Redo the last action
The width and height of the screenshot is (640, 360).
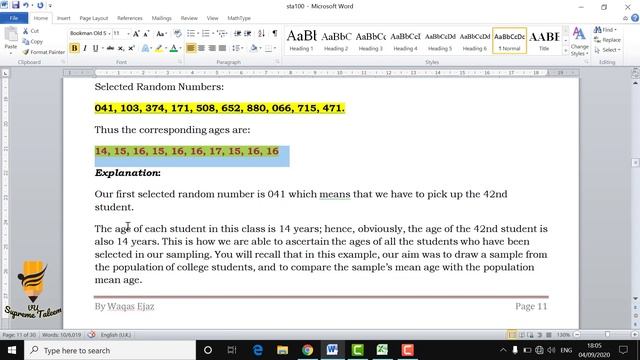[x=40, y=5]
